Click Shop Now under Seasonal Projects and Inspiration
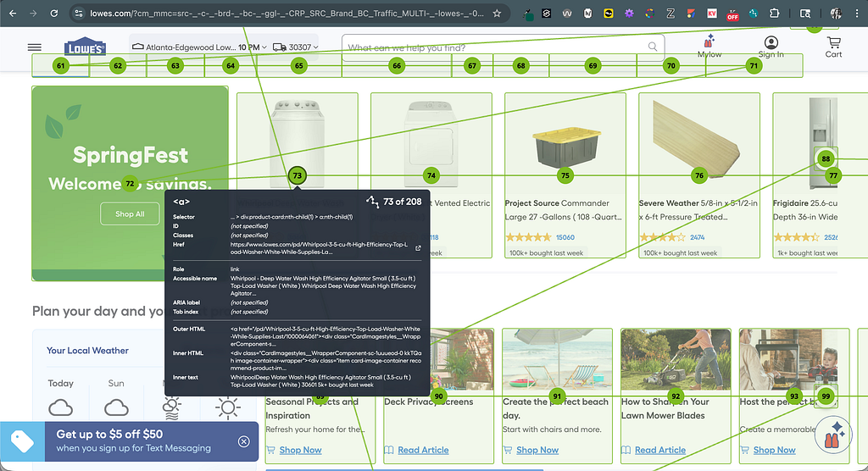868x471 pixels. coord(300,450)
